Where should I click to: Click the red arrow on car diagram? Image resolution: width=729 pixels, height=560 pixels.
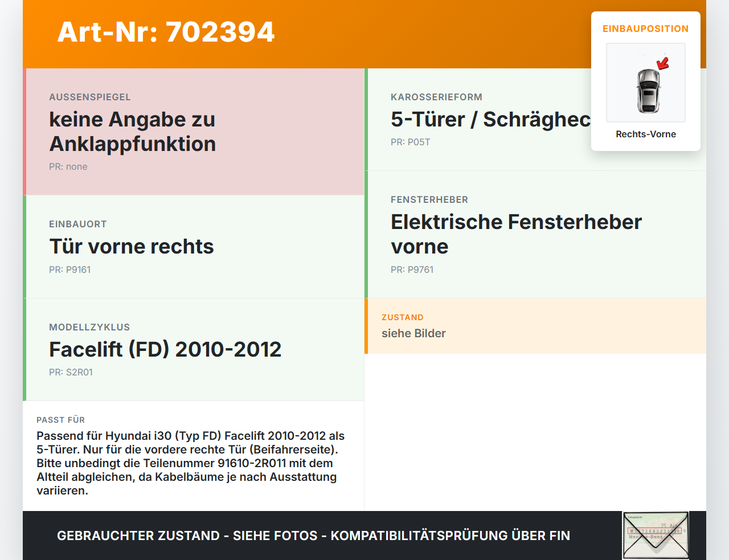[663, 63]
